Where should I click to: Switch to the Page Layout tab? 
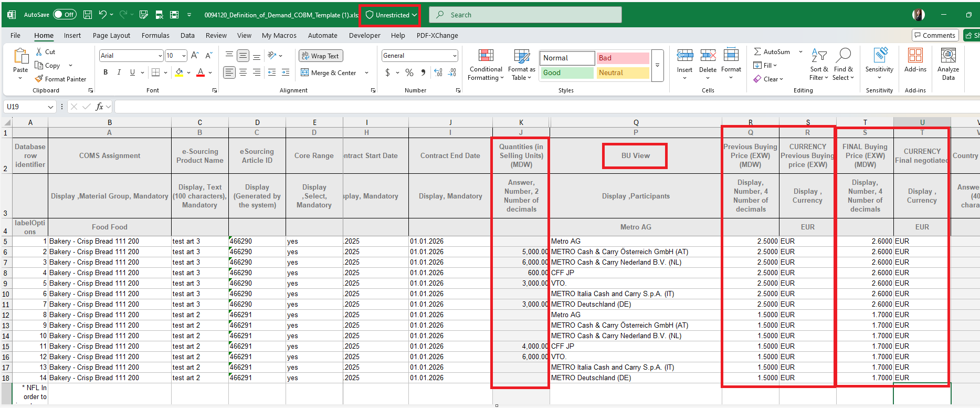point(111,36)
